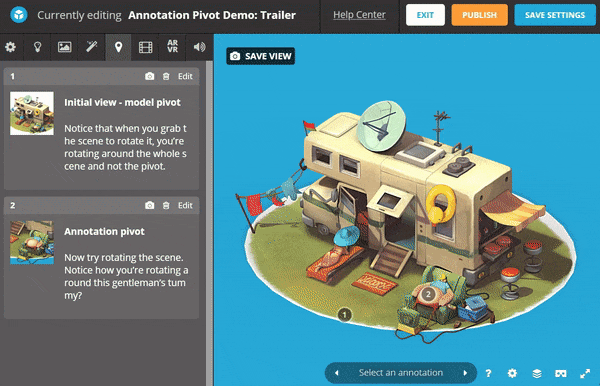The image size is (600, 386).
Task: Open the Lighting lightbulb tab
Action: (37, 47)
